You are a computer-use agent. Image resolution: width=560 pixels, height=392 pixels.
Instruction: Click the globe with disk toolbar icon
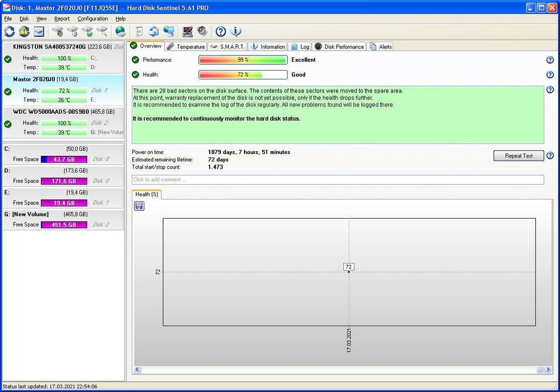pyautogui.click(x=121, y=32)
